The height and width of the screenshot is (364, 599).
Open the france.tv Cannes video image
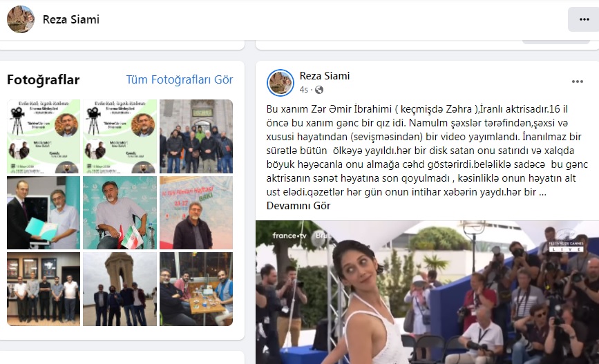coord(427,292)
